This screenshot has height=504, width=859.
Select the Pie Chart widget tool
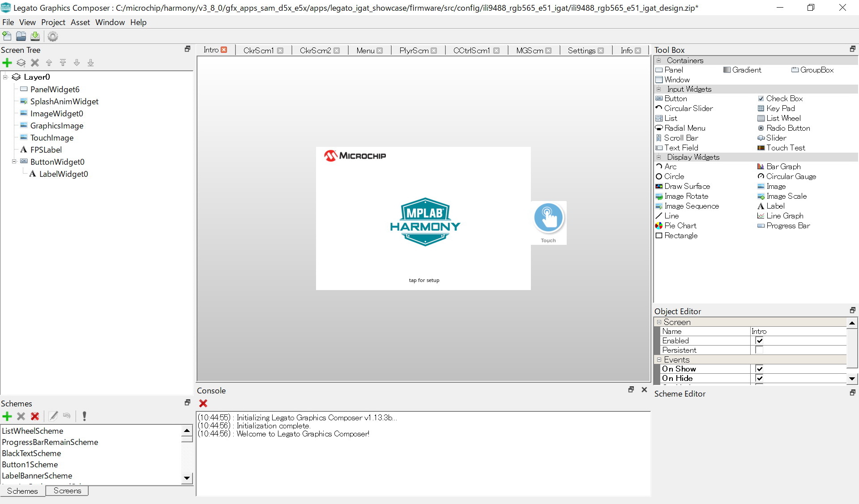pyautogui.click(x=676, y=226)
